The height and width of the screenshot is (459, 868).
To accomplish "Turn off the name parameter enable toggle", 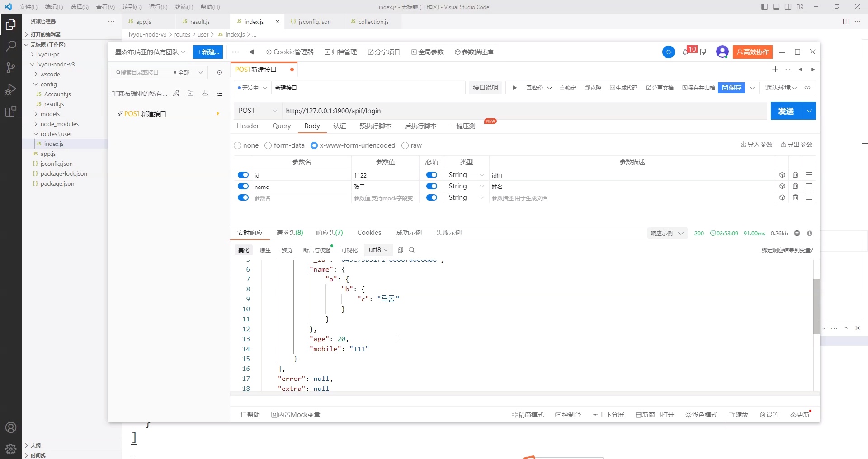I will (x=243, y=186).
